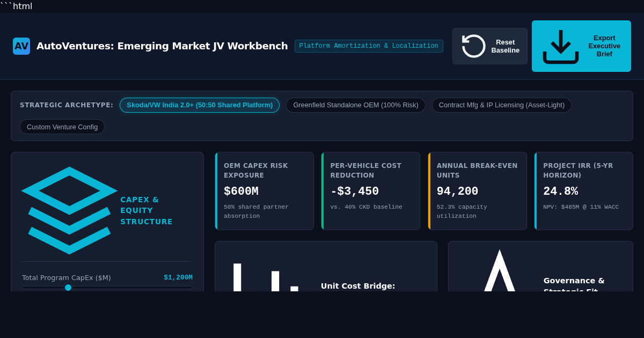Reset Baseline button

tap(490, 46)
